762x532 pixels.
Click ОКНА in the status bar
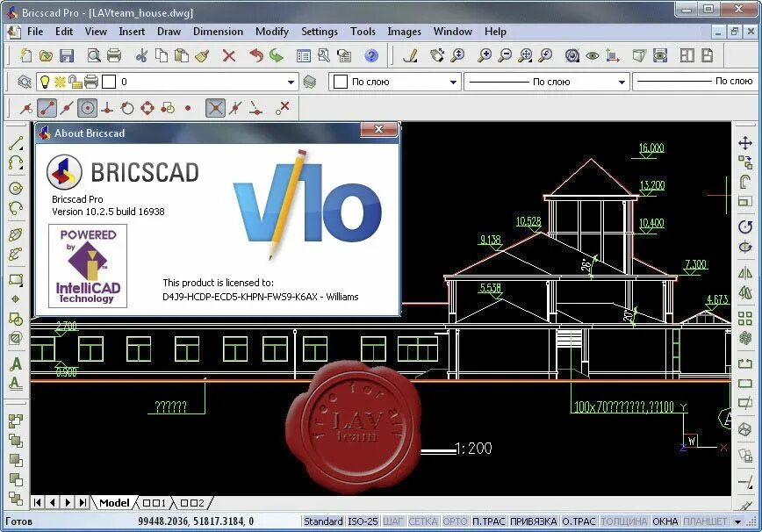coord(665,521)
